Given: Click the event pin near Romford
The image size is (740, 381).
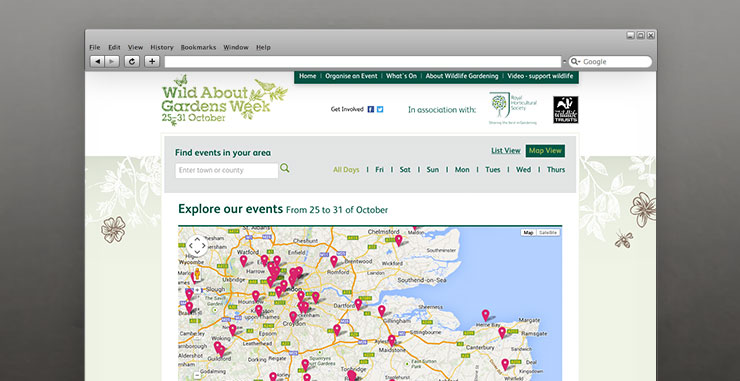Looking at the screenshot, I should tap(334, 261).
